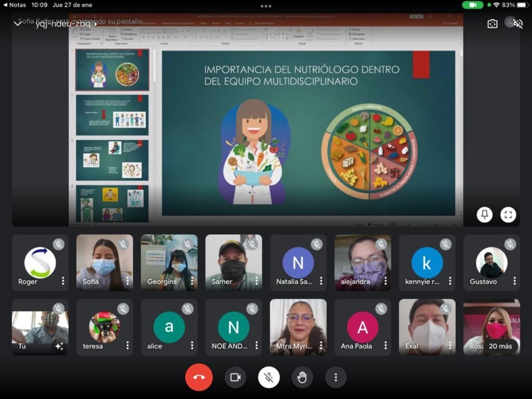Switch camera using the flip icon

tap(492, 24)
